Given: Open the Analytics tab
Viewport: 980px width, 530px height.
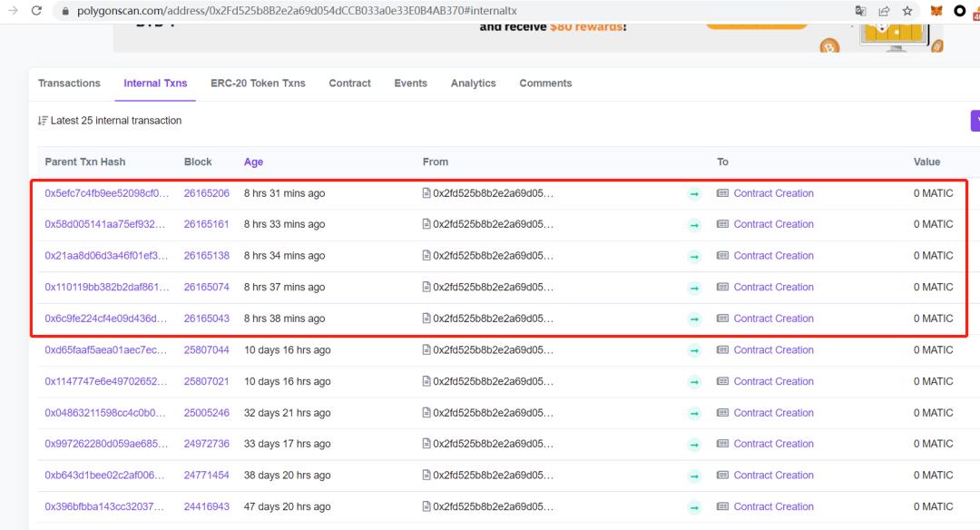Looking at the screenshot, I should coord(473,83).
